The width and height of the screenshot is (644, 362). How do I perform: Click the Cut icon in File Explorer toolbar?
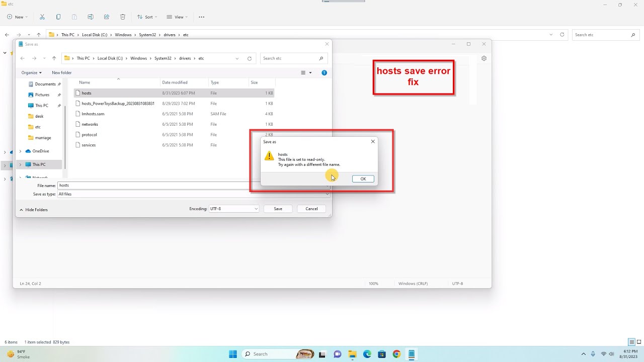tap(42, 17)
